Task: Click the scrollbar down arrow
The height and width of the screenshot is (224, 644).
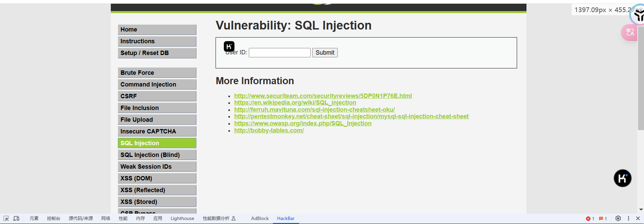Action: coord(641,210)
